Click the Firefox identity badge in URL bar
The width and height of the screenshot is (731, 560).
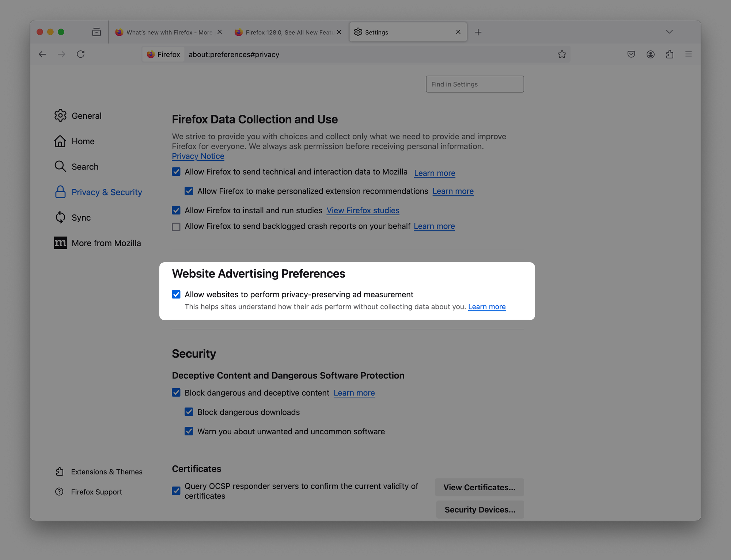pyautogui.click(x=163, y=54)
